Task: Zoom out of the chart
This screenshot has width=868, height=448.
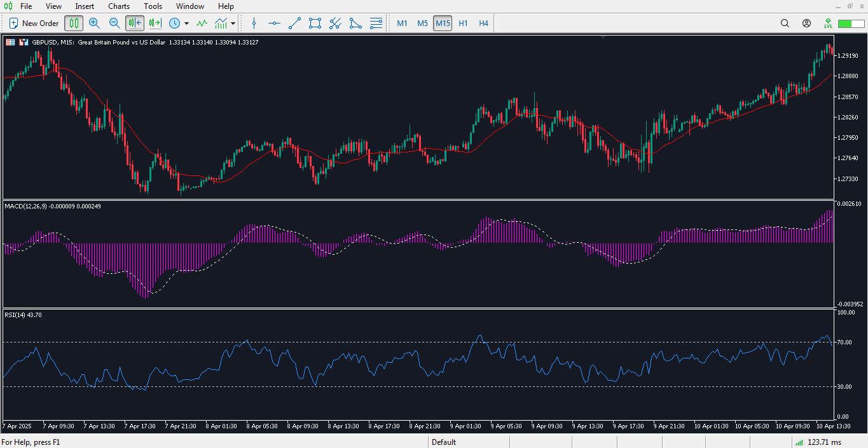Action: click(114, 24)
